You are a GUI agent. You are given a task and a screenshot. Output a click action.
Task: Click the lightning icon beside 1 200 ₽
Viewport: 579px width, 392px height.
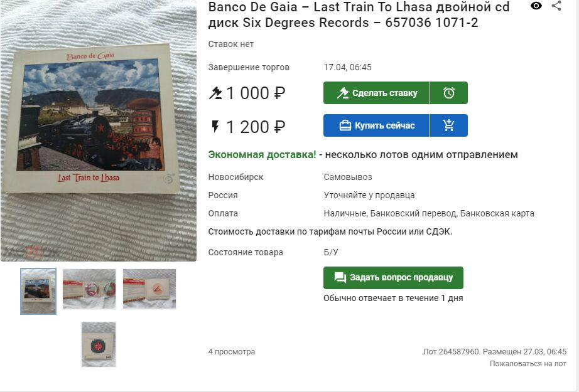pyautogui.click(x=215, y=126)
